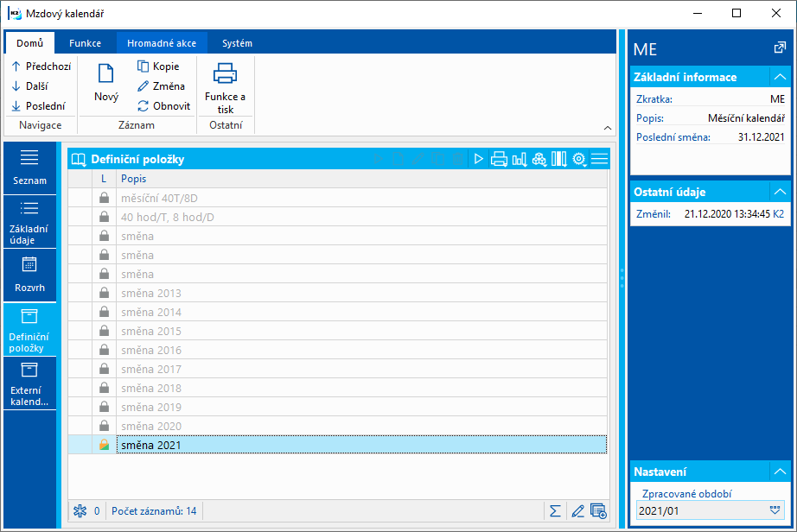Collapse the Základní informace section
This screenshot has height=532, width=797.
tap(780, 77)
